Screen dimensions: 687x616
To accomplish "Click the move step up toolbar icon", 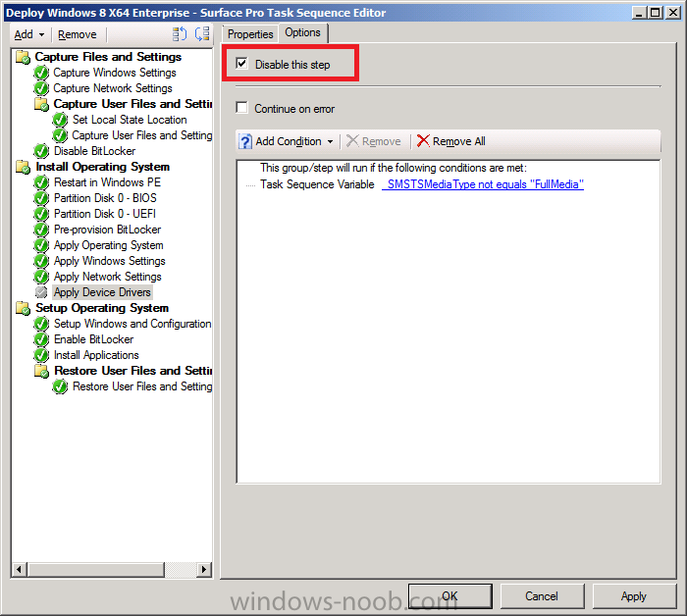I will coord(180,33).
